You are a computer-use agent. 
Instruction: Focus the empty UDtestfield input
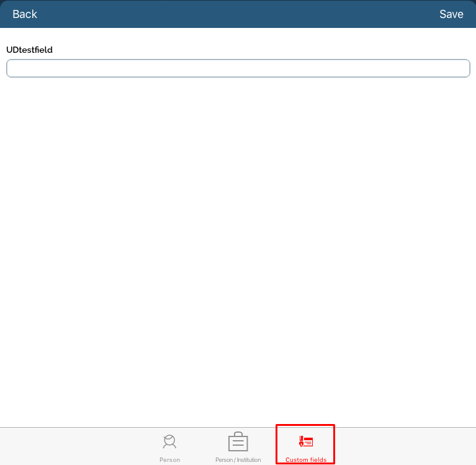[238, 68]
